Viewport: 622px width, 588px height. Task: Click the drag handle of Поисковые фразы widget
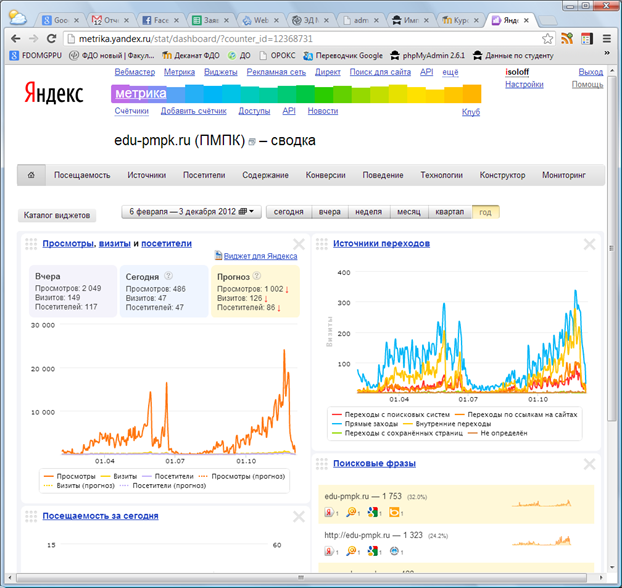[x=322, y=464]
